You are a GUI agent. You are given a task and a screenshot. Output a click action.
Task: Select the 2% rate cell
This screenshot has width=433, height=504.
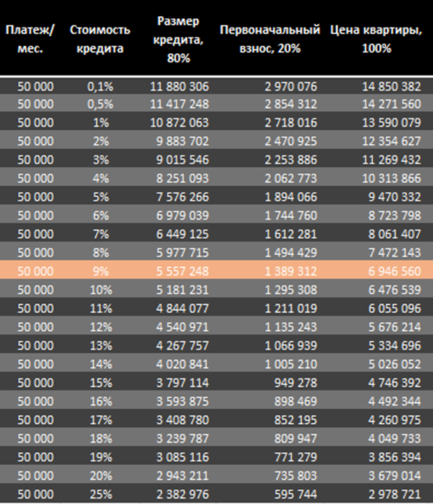(x=101, y=141)
